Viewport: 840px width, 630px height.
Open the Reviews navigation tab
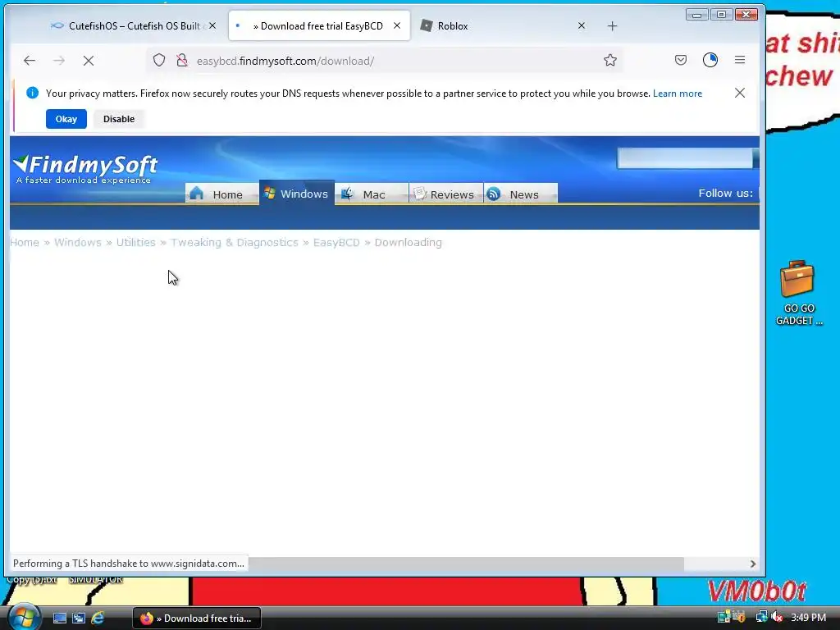pyautogui.click(x=445, y=194)
